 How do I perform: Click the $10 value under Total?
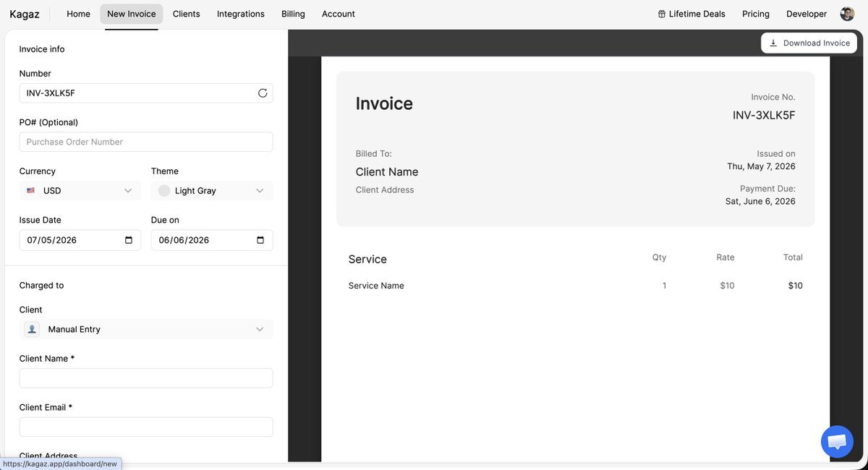(795, 286)
